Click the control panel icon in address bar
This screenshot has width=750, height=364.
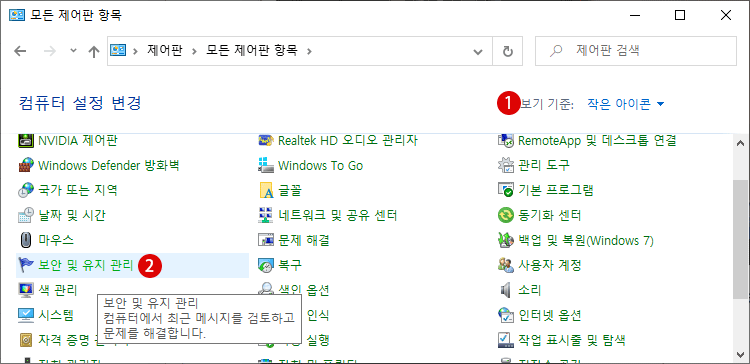(118, 50)
